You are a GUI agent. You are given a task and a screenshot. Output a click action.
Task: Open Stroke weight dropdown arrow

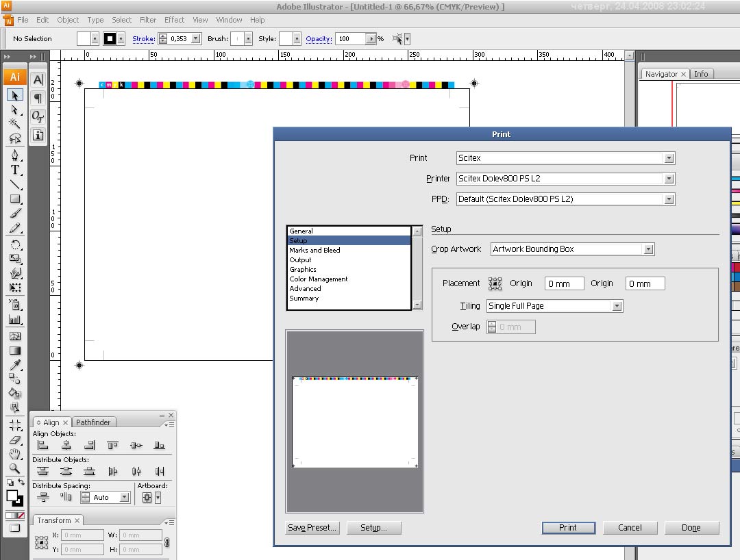[196, 38]
